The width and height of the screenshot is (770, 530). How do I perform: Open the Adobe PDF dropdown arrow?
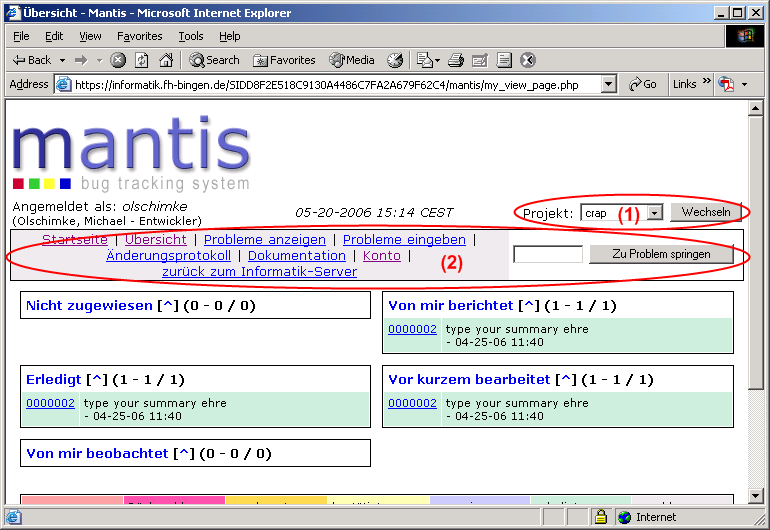745,84
